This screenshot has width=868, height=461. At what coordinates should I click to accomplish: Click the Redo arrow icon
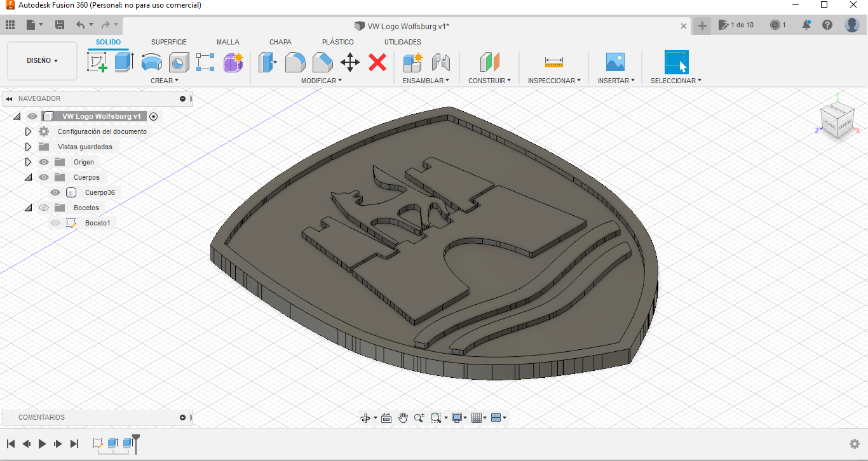[x=105, y=25]
